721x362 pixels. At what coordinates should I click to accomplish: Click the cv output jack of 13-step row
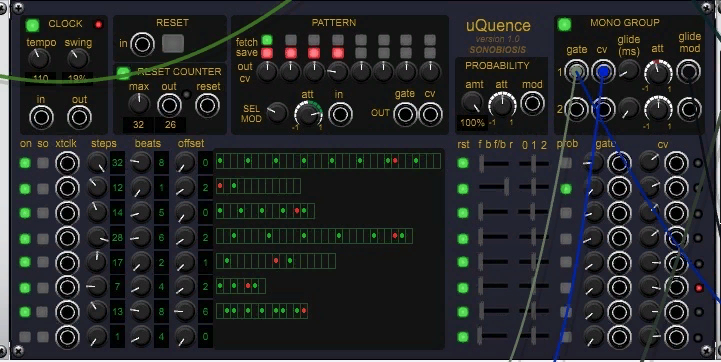point(676,312)
